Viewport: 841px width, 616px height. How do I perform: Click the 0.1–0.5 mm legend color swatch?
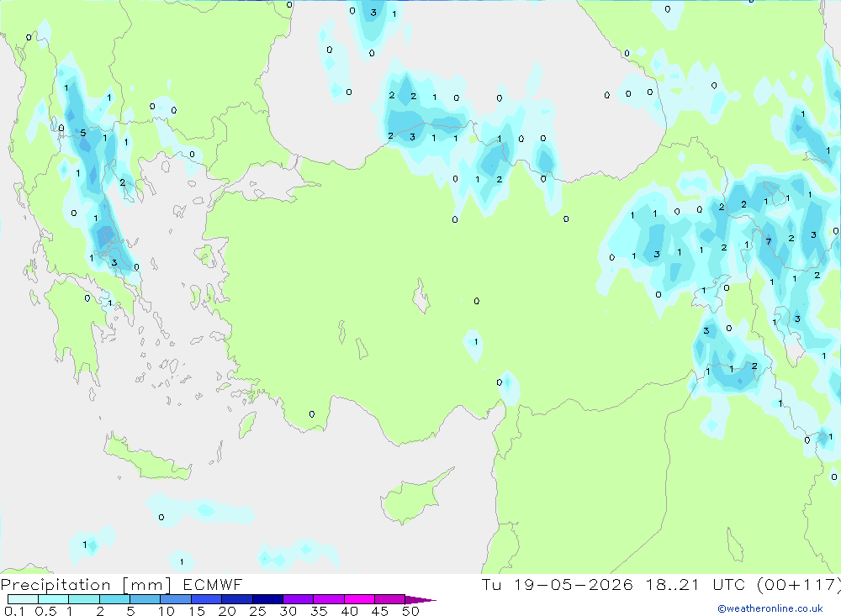[x=23, y=599]
